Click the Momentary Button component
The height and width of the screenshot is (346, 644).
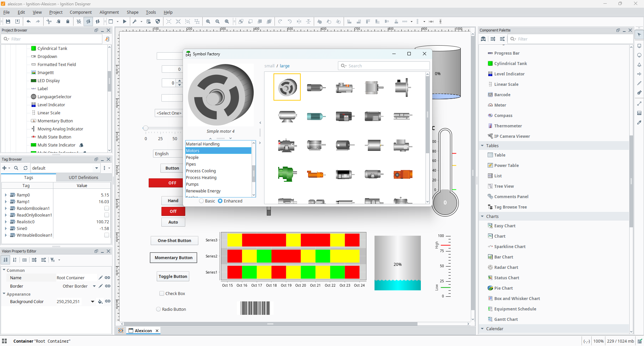pos(174,257)
